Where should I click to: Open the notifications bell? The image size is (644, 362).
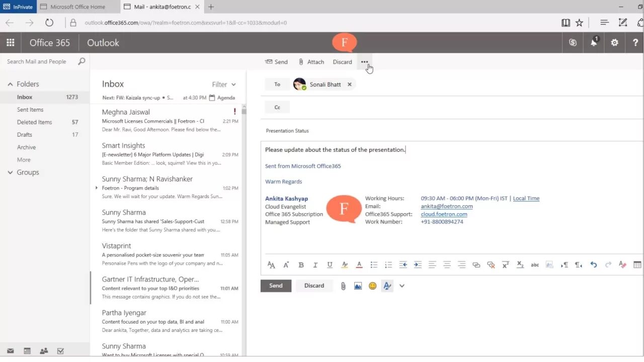click(x=594, y=42)
